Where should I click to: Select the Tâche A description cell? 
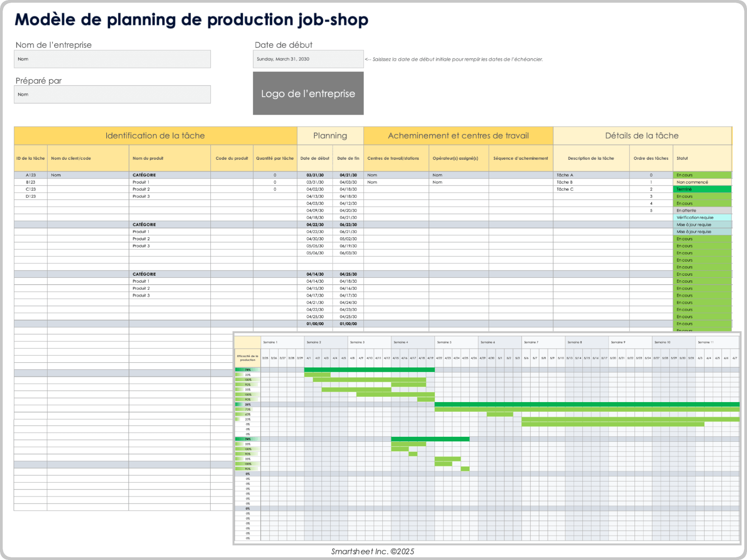(x=565, y=175)
